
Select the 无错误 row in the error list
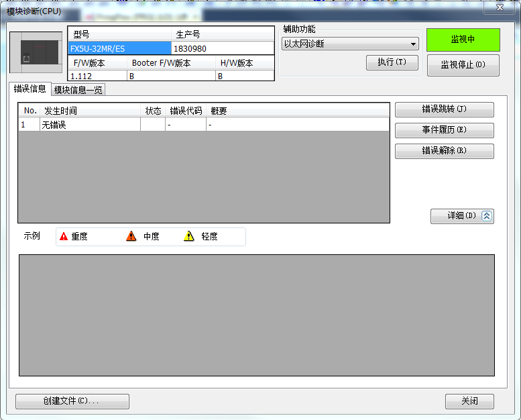[91, 125]
